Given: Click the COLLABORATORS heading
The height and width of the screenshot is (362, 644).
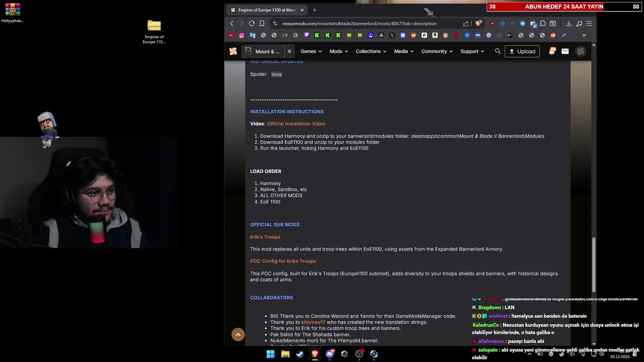Looking at the screenshot, I should 271,298.
